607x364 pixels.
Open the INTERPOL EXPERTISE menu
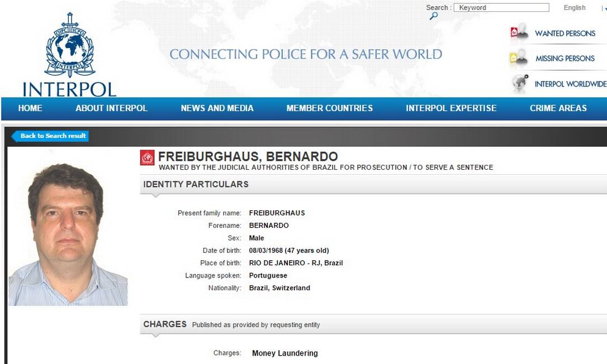tap(450, 108)
